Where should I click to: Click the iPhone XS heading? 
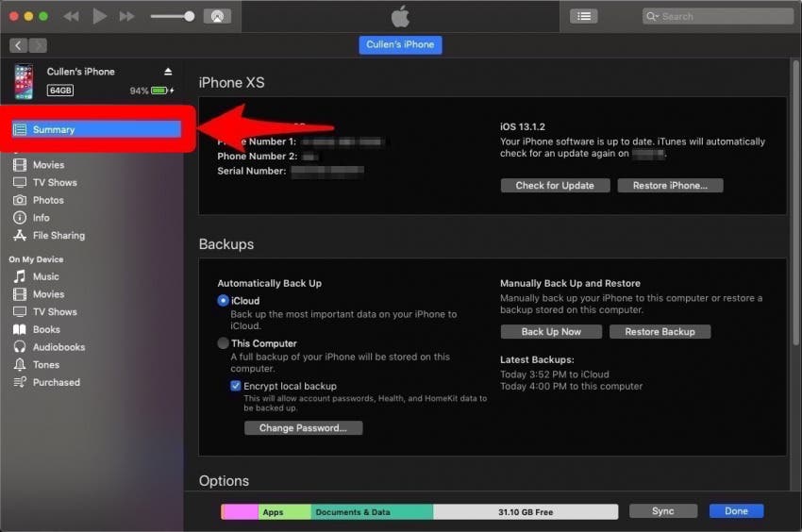pos(232,82)
